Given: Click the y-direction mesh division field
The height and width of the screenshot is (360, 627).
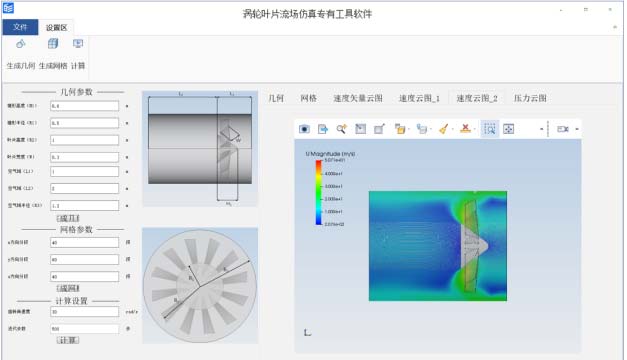Looking at the screenshot, I should (84, 260).
